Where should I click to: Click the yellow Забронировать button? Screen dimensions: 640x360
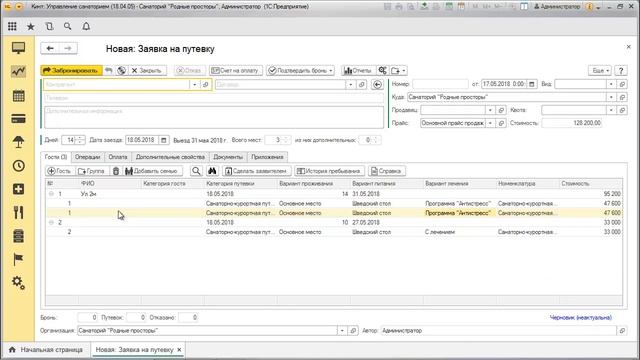click(71, 71)
